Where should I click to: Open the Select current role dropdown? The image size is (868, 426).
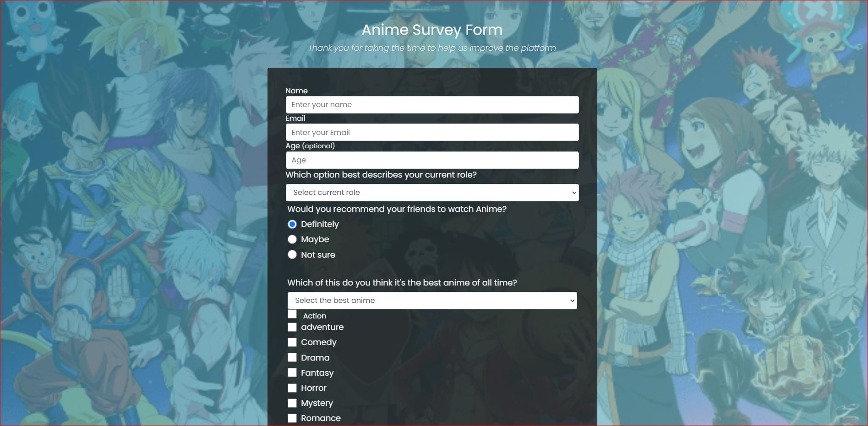(x=432, y=193)
